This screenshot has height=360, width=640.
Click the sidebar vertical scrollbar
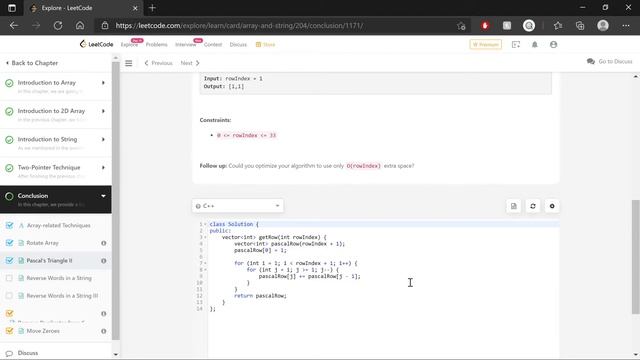tap(116, 200)
